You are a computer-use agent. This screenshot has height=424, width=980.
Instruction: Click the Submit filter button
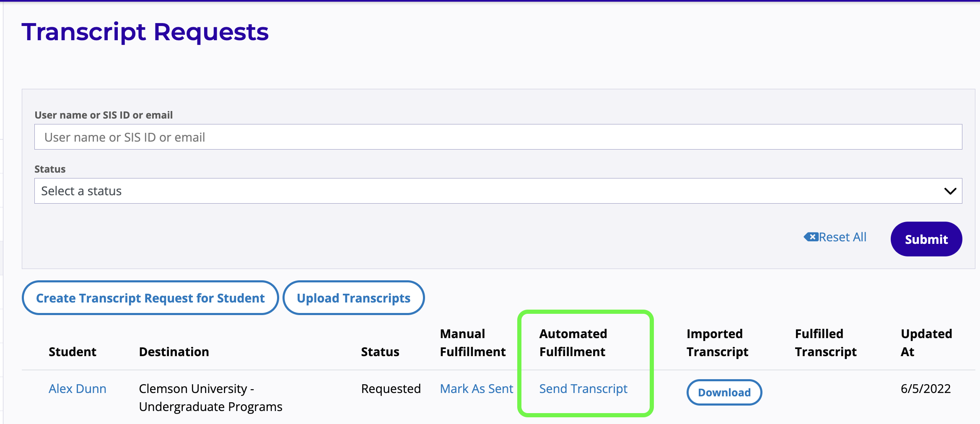pos(926,239)
